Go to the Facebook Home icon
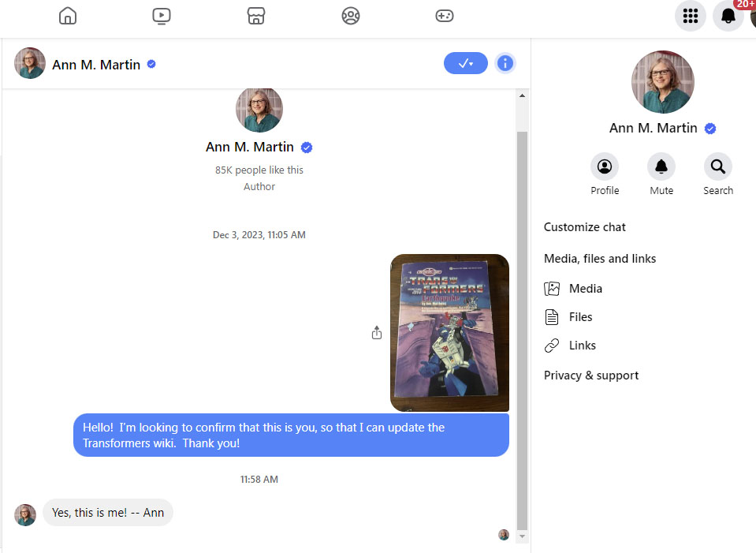The width and height of the screenshot is (756, 553). [x=68, y=16]
